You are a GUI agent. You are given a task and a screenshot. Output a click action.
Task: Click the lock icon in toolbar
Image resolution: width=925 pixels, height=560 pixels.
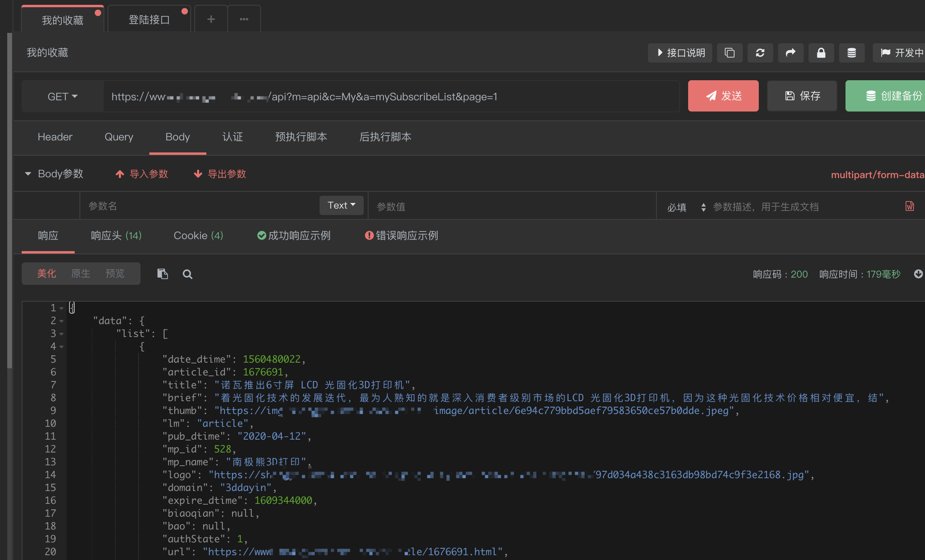821,53
